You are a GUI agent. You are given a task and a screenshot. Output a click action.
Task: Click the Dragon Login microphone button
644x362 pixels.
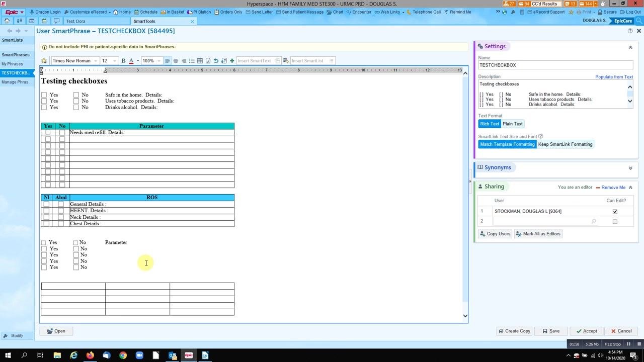tap(45, 12)
